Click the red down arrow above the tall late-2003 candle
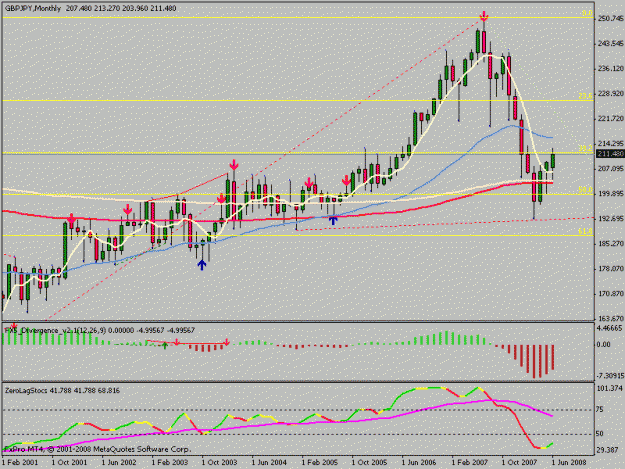The image size is (625, 469). tap(234, 165)
